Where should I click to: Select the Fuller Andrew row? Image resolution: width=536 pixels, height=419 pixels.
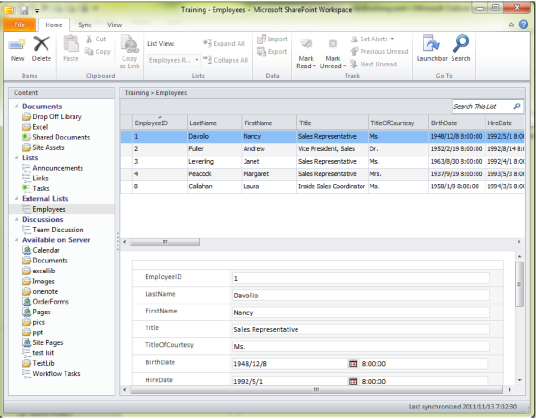(x=323, y=149)
